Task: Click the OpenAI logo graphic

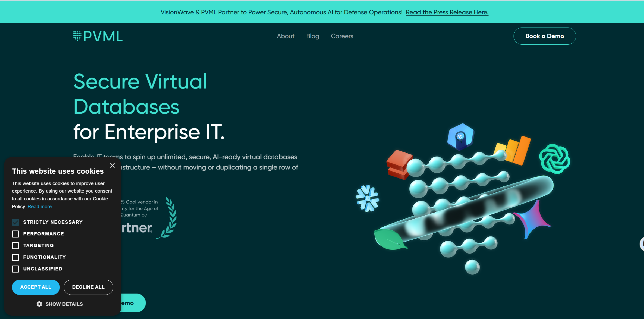Action: 555,159
